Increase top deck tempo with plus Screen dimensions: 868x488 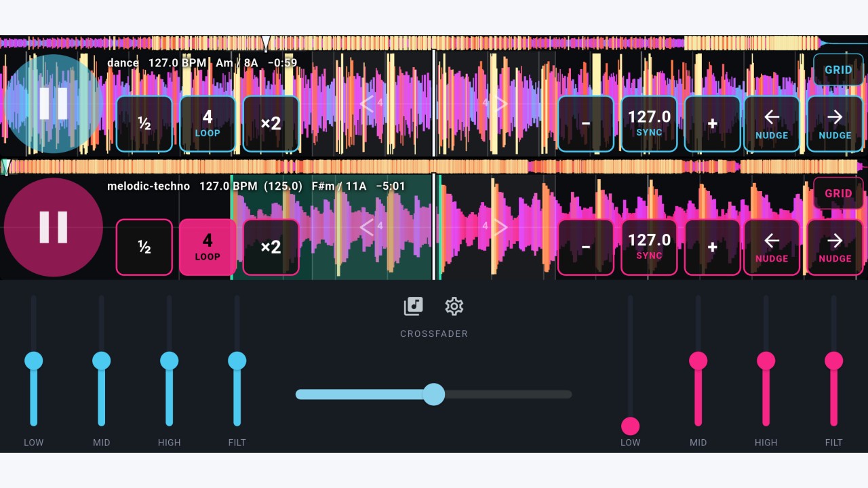point(712,123)
